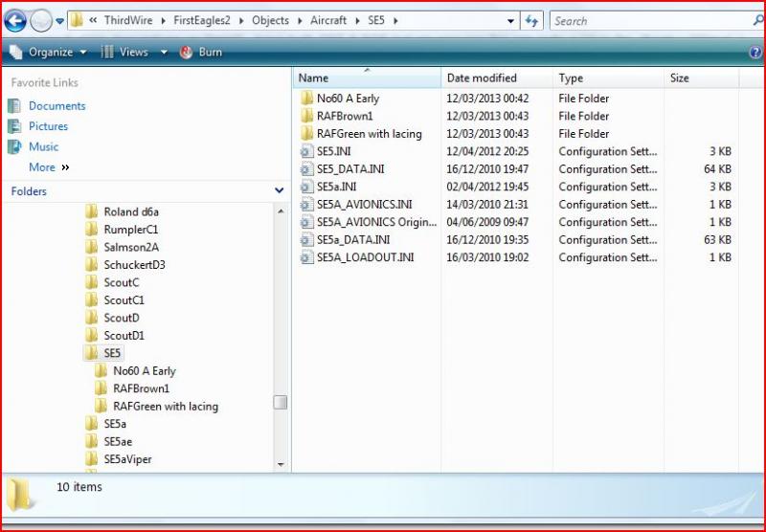This screenshot has height=532, width=766.
Task: Select the SE5A_AVIONICS.INI file icon
Action: pos(306,204)
